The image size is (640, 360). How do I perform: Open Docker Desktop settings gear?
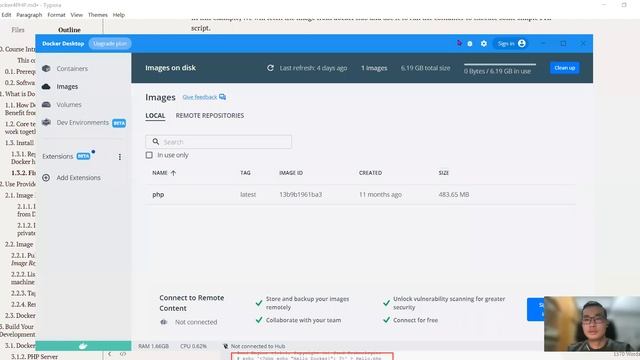point(484,43)
